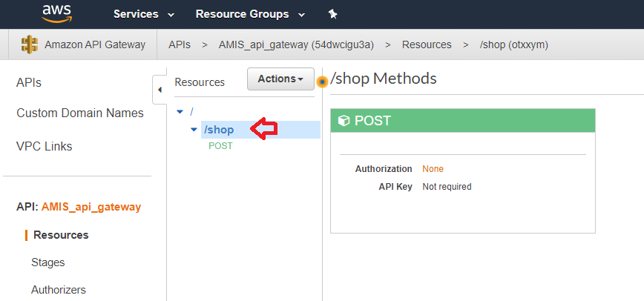The height and width of the screenshot is (301, 644).
Task: Click the pin shortcut icon in top bar
Action: tap(332, 14)
